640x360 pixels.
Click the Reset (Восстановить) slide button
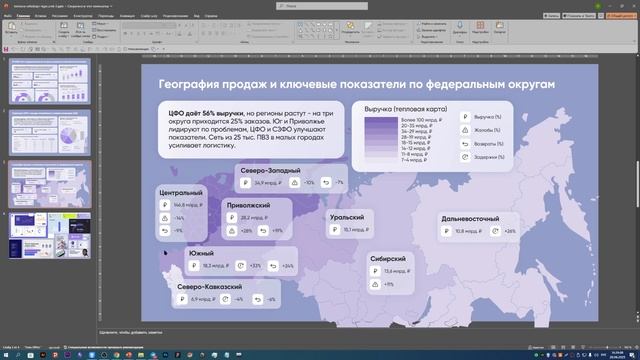(105, 30)
